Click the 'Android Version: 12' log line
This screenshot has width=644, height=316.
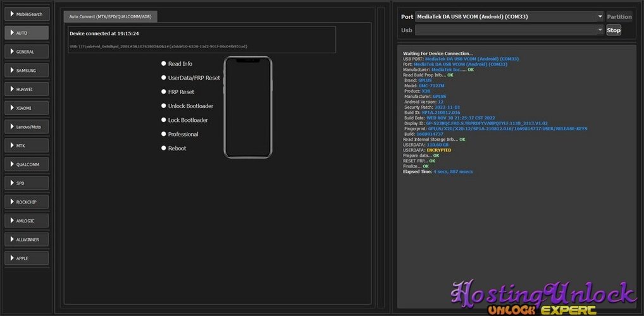pos(424,102)
